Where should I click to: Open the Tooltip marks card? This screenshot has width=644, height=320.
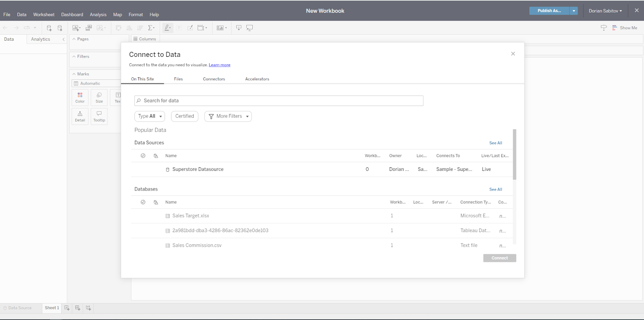[99, 116]
